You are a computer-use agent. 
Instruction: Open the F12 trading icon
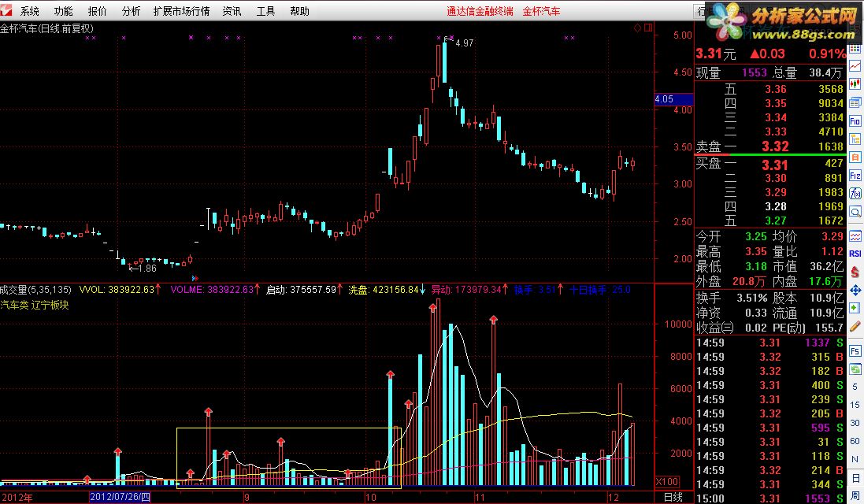click(x=855, y=175)
